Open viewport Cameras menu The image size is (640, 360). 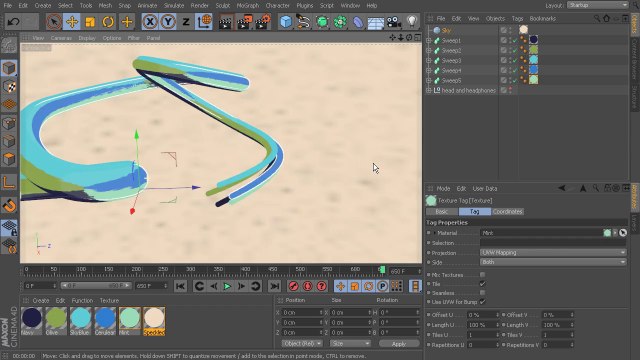[61, 38]
